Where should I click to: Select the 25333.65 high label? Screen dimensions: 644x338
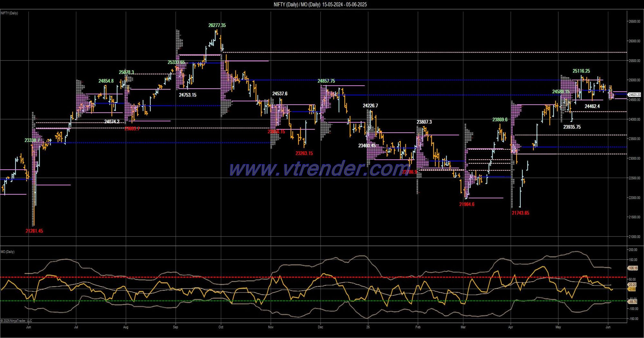[176, 62]
